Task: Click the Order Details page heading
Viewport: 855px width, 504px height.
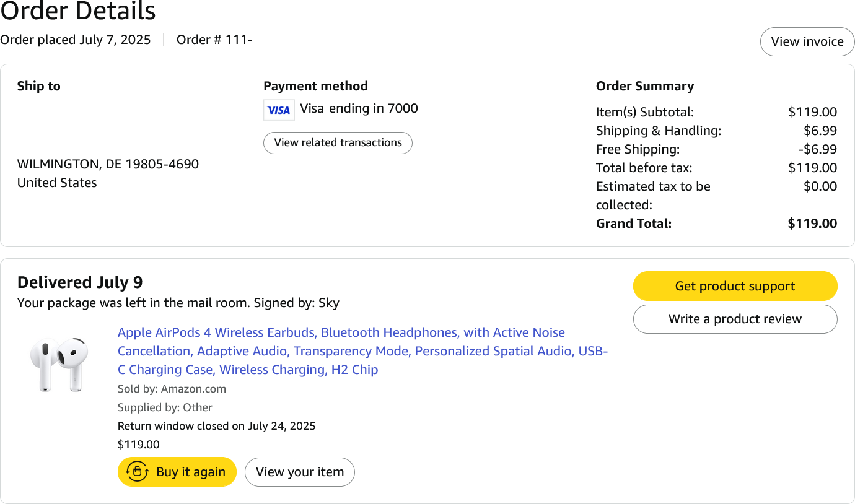Action: tap(78, 11)
